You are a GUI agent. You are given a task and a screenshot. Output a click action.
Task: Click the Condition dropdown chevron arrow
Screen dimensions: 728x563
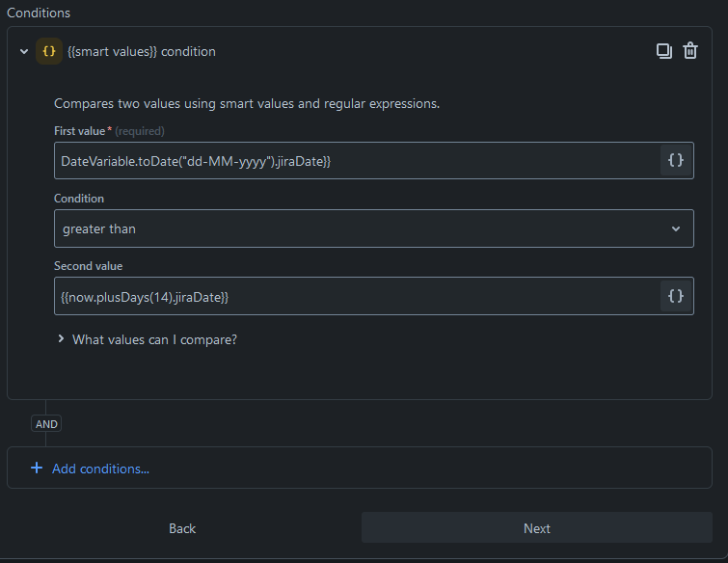(x=675, y=228)
